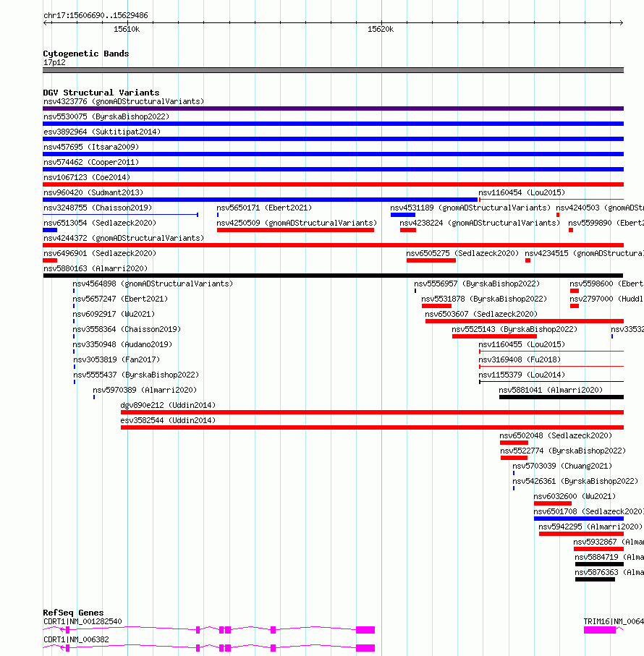Image resolution: width=644 pixels, height=656 pixels.
Task: Click the gray 17p12 cytogenetic band bar
Action: [x=333, y=70]
